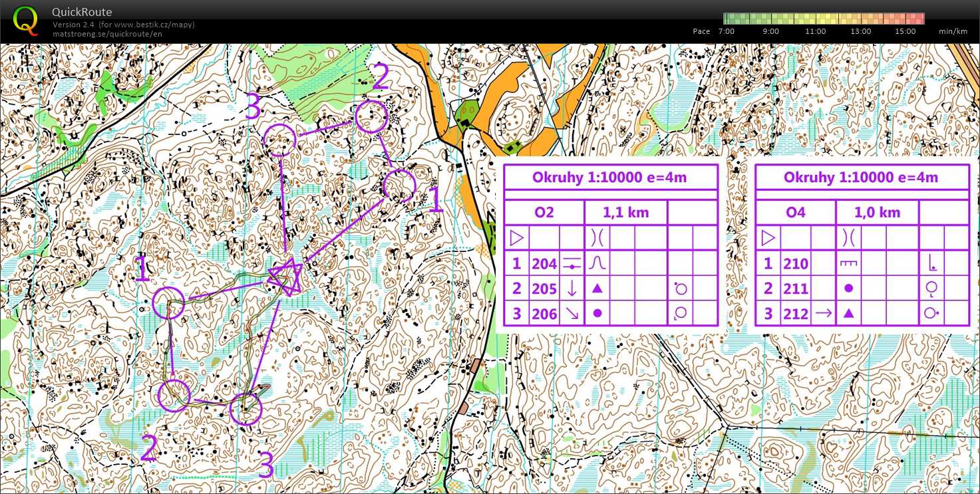Select control circle 1 west of the start triangle

pyautogui.click(x=168, y=303)
